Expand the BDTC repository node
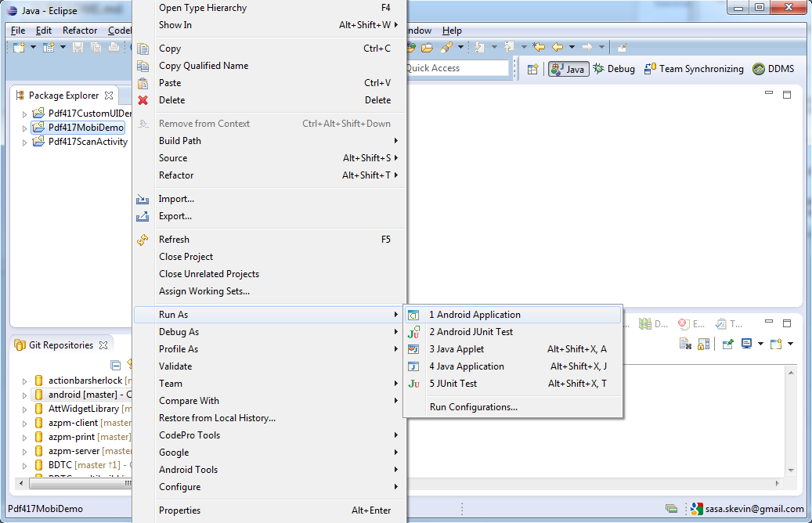Screen dimensions: 812x523 [24, 466]
